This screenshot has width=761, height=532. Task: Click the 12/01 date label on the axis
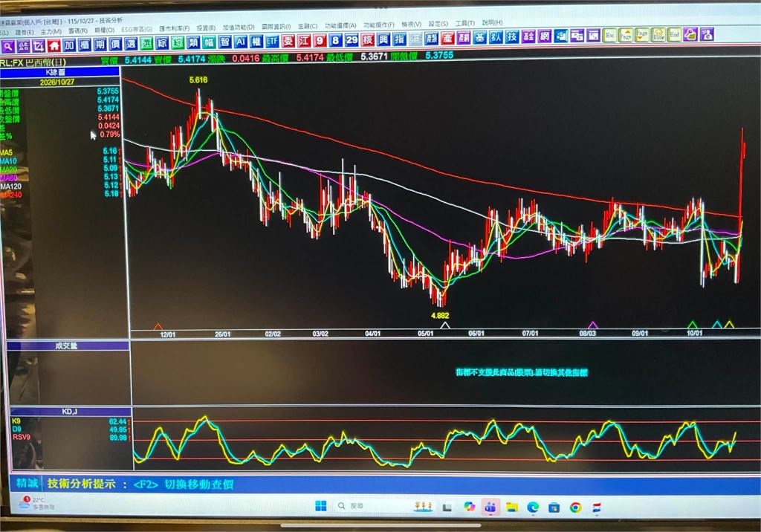coord(168,334)
